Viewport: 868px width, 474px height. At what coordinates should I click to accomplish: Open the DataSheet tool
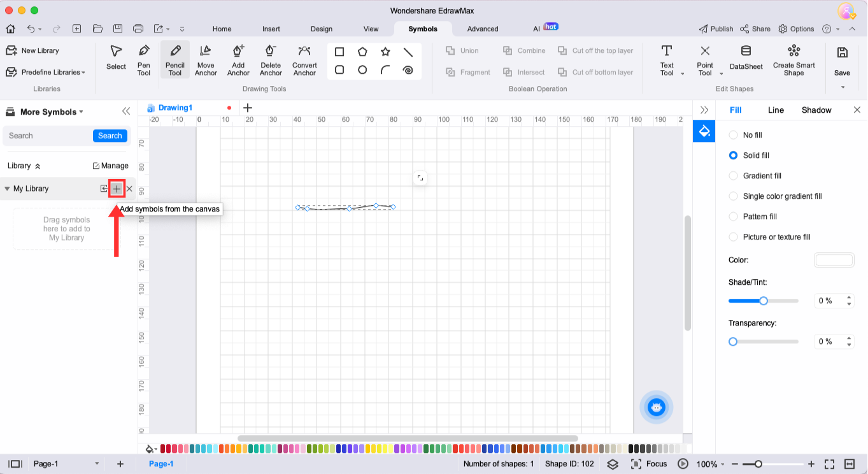pos(746,57)
